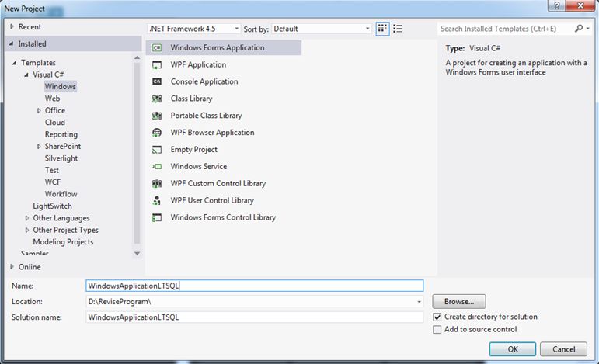This screenshot has height=364, width=599.
Task: Click the WPF User Control Library icon
Action: (x=157, y=200)
